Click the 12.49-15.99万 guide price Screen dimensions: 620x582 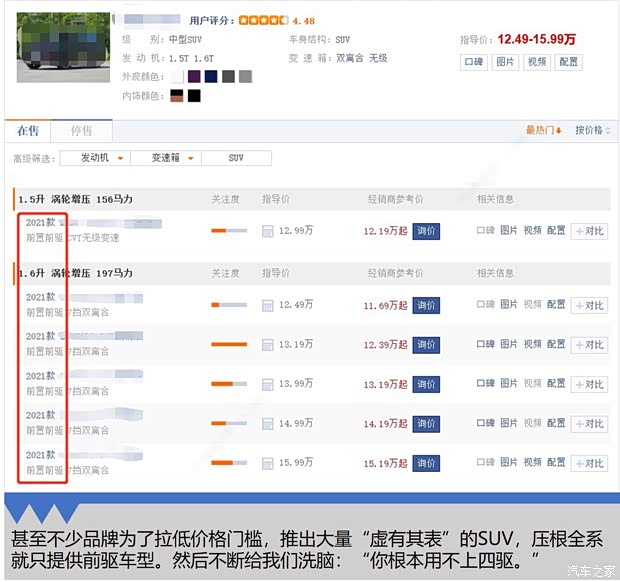click(537, 39)
